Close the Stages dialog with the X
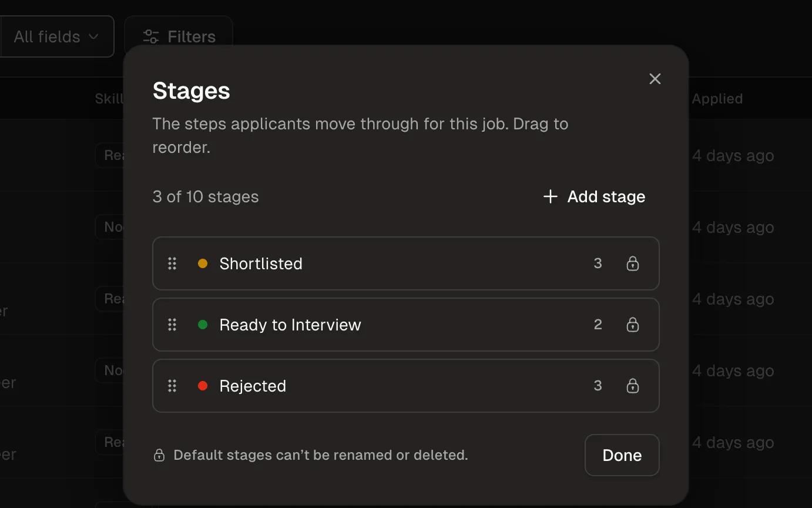Viewport: 812px width, 508px height. [x=655, y=79]
